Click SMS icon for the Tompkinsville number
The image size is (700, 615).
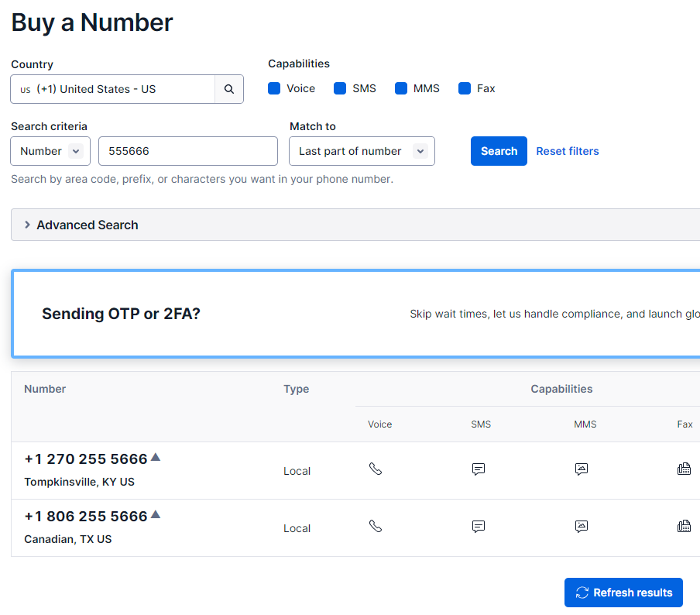pyautogui.click(x=478, y=469)
